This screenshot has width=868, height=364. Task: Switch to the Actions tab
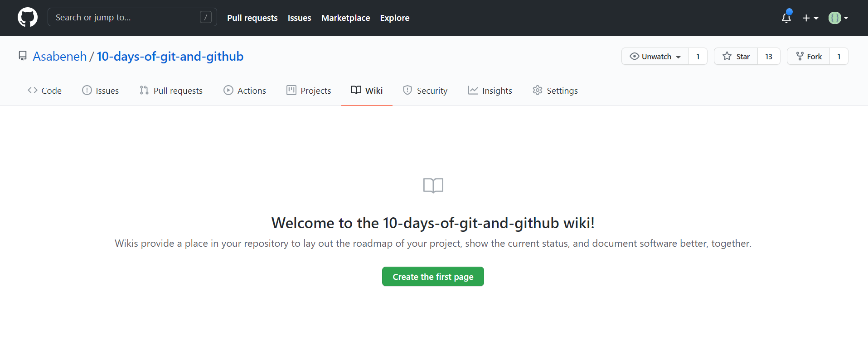point(245,91)
